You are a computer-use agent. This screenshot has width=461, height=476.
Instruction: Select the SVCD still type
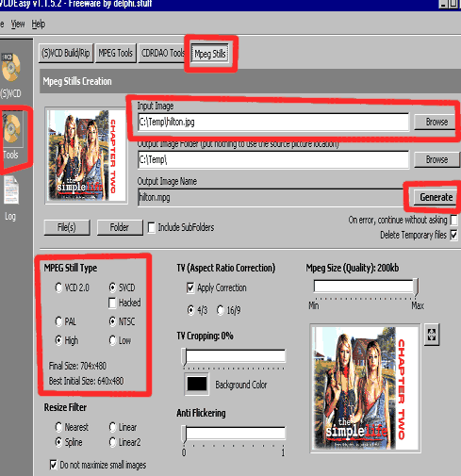coord(112,287)
